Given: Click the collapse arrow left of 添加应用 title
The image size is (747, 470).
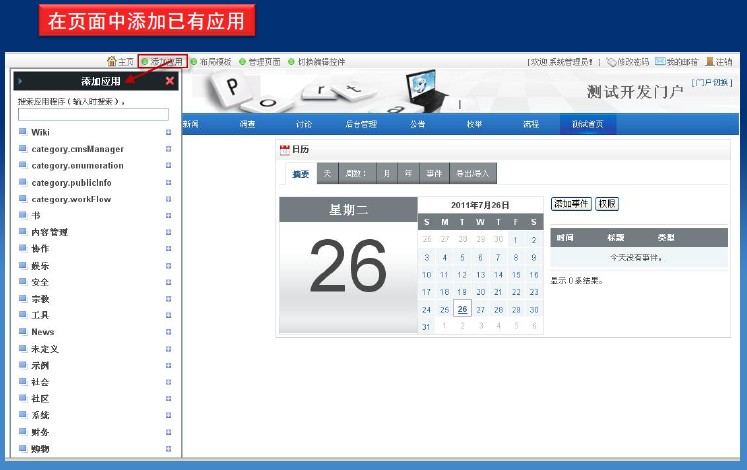Looking at the screenshot, I should pyautogui.click(x=20, y=81).
